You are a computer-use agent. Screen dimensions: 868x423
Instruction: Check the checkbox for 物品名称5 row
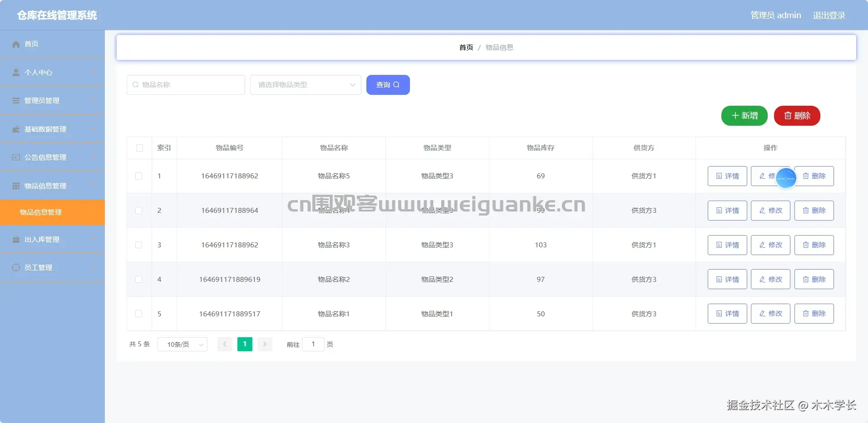[x=139, y=176]
